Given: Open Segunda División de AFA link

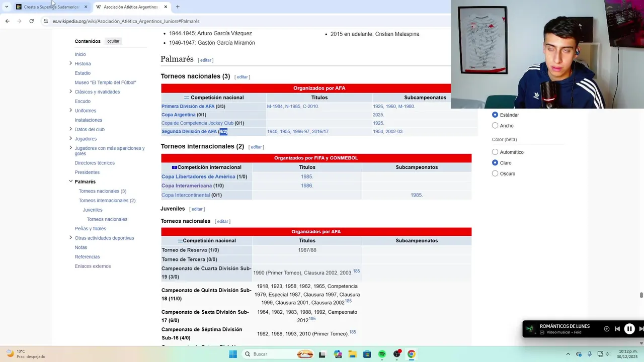Looking at the screenshot, I should point(189,132).
